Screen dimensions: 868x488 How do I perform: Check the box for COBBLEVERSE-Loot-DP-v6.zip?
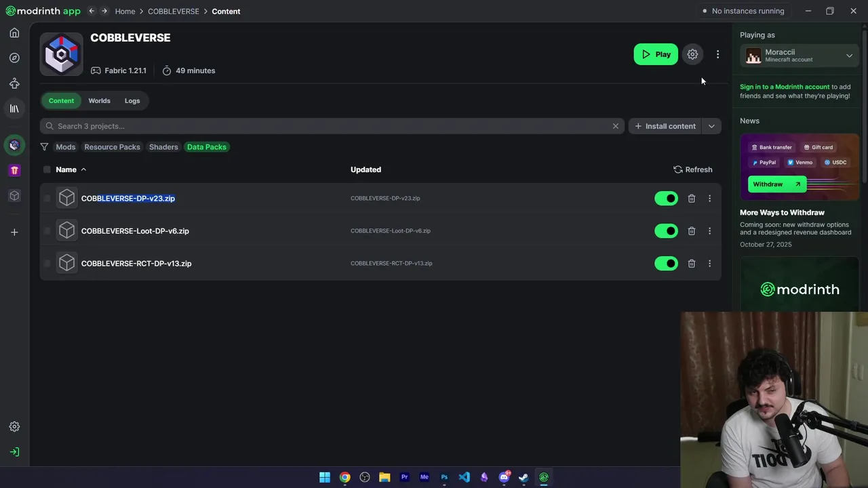tap(47, 231)
